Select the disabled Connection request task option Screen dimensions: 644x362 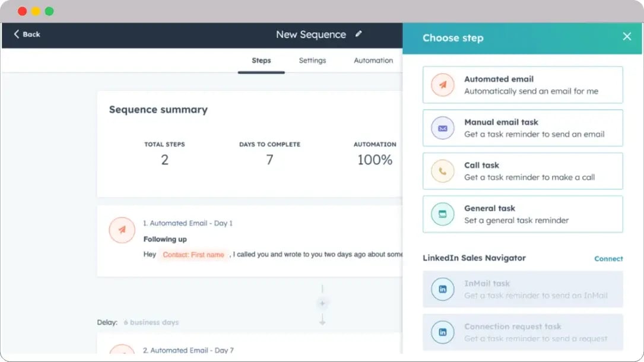tap(523, 332)
